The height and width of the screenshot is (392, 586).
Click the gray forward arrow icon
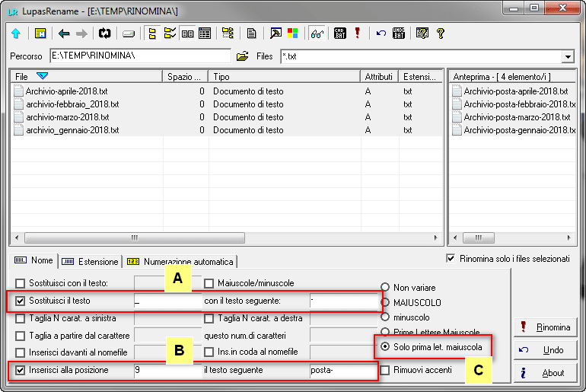pyautogui.click(x=81, y=34)
